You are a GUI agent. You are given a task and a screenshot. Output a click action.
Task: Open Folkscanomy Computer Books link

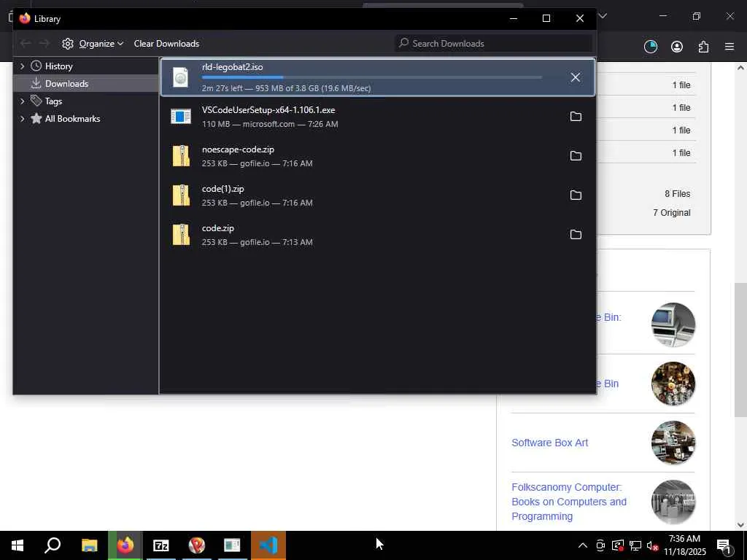pyautogui.click(x=569, y=502)
